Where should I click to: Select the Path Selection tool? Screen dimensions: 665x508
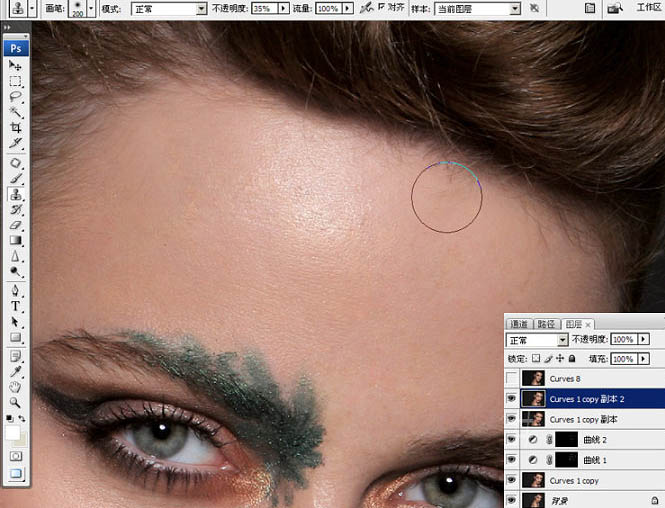(x=16, y=322)
